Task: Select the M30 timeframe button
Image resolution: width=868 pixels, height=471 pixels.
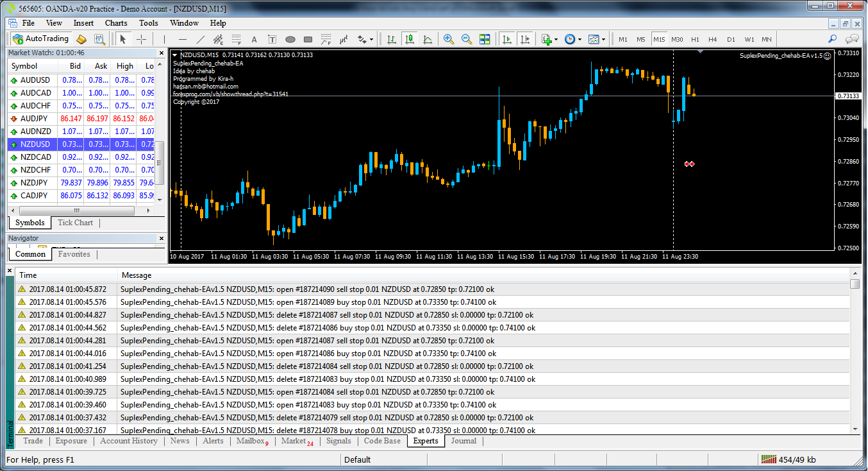Action: [x=677, y=39]
